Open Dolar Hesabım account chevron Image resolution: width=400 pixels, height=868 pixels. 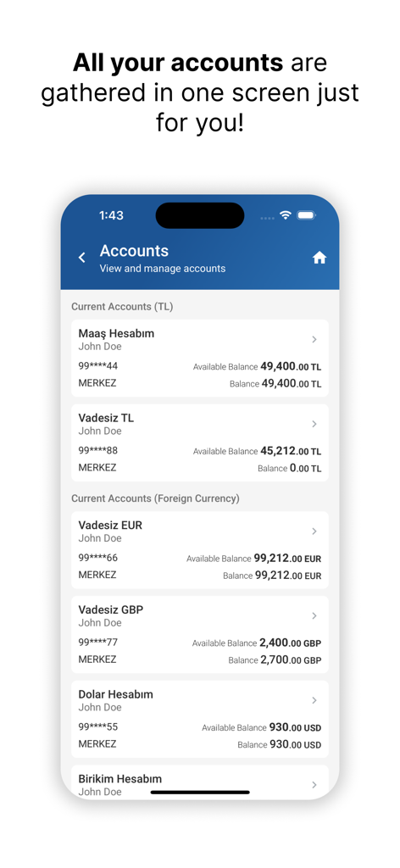314,700
